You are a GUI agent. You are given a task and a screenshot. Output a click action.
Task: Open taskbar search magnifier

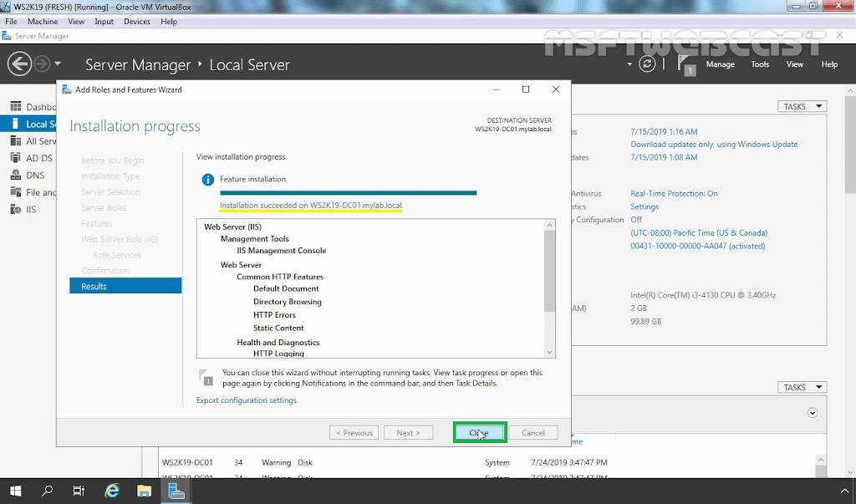point(48,491)
